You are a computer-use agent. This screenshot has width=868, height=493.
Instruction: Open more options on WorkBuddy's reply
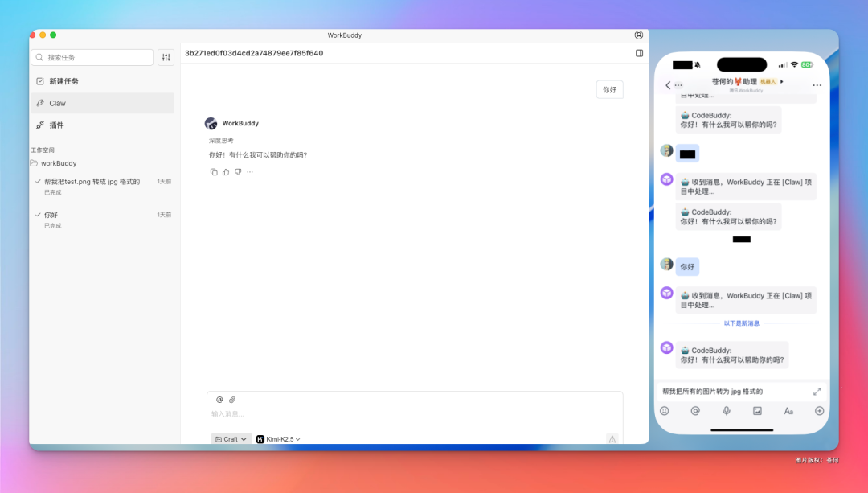point(250,171)
